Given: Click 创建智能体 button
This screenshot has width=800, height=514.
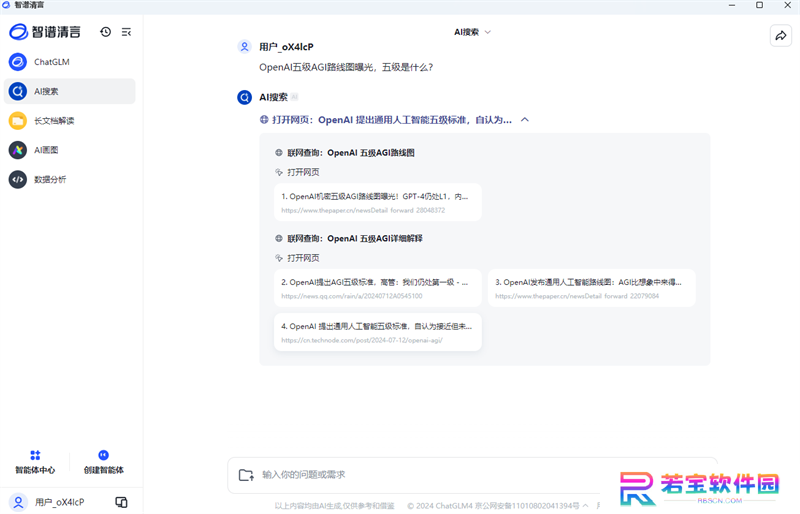Looking at the screenshot, I should click(104, 462).
